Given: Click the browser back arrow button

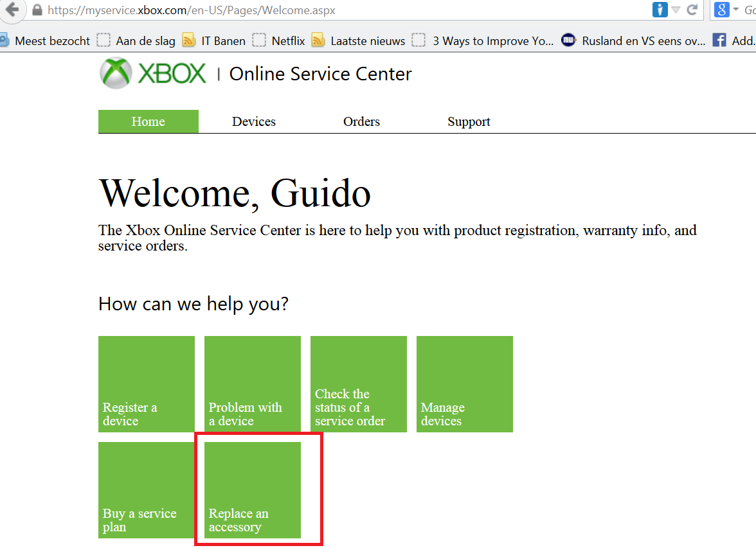Looking at the screenshot, I should point(12,10).
